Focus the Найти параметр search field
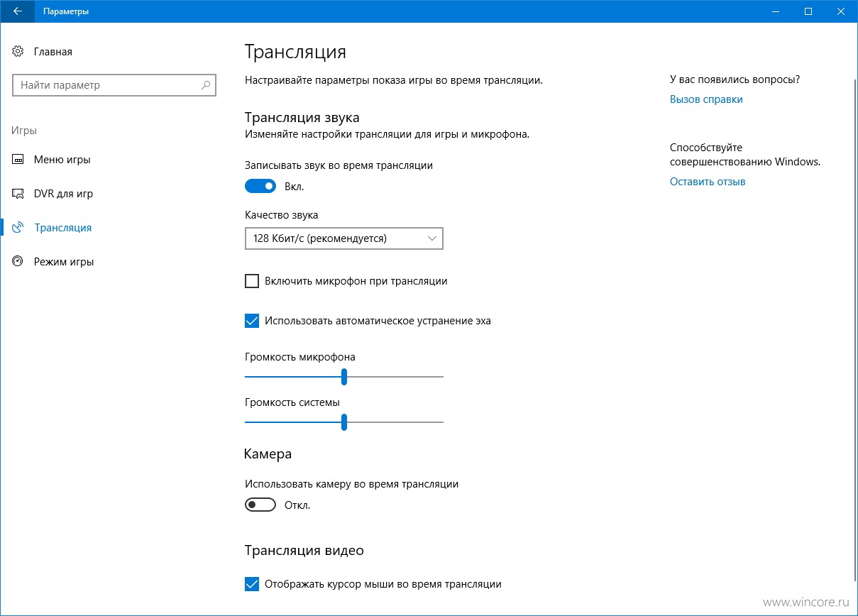This screenshot has height=616, width=858. 114,85
